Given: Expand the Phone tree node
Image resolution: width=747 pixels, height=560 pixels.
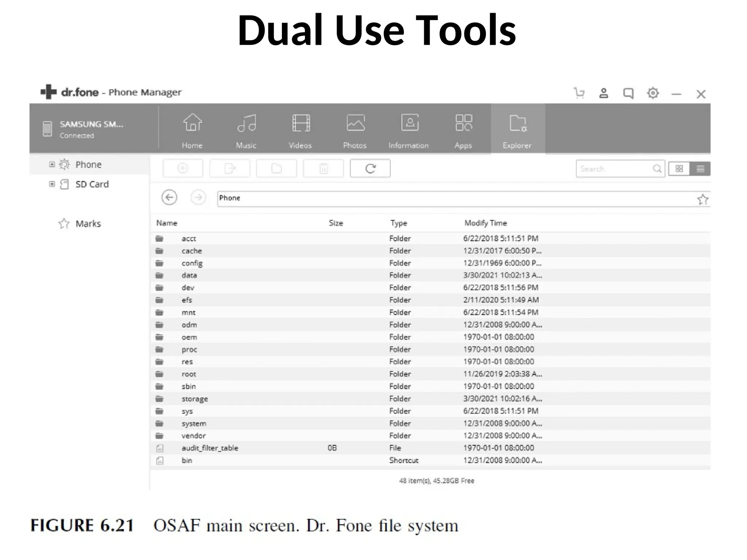Looking at the screenshot, I should coord(52,164).
